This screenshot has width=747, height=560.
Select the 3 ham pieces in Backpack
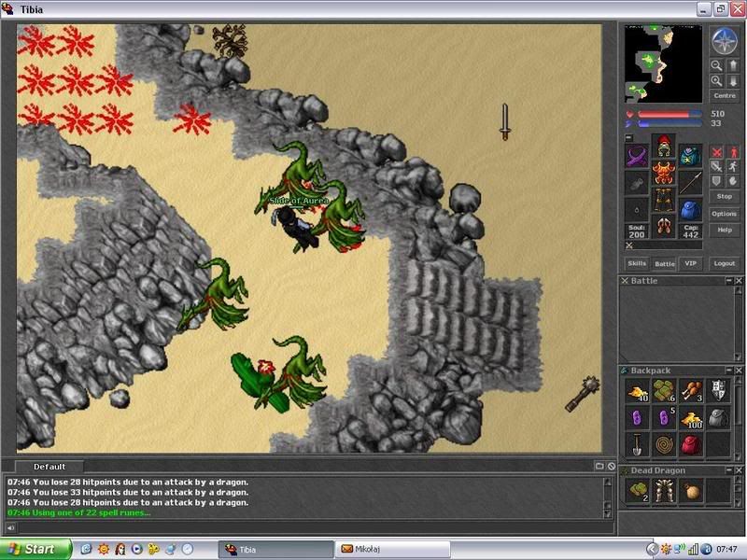click(x=691, y=391)
